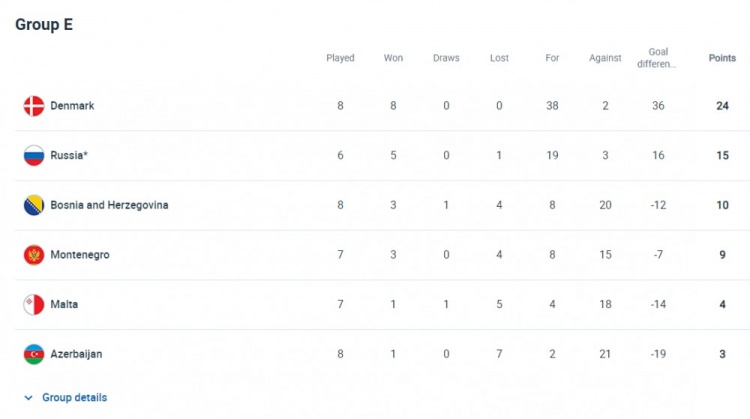The image size is (750, 419).
Task: Click the Russia flag icon
Action: click(x=34, y=155)
